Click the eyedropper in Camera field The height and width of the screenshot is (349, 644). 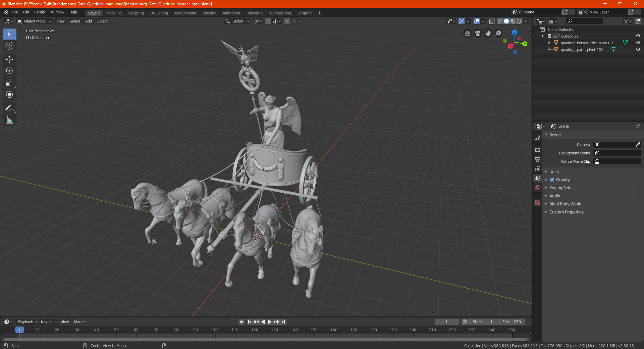coord(638,145)
